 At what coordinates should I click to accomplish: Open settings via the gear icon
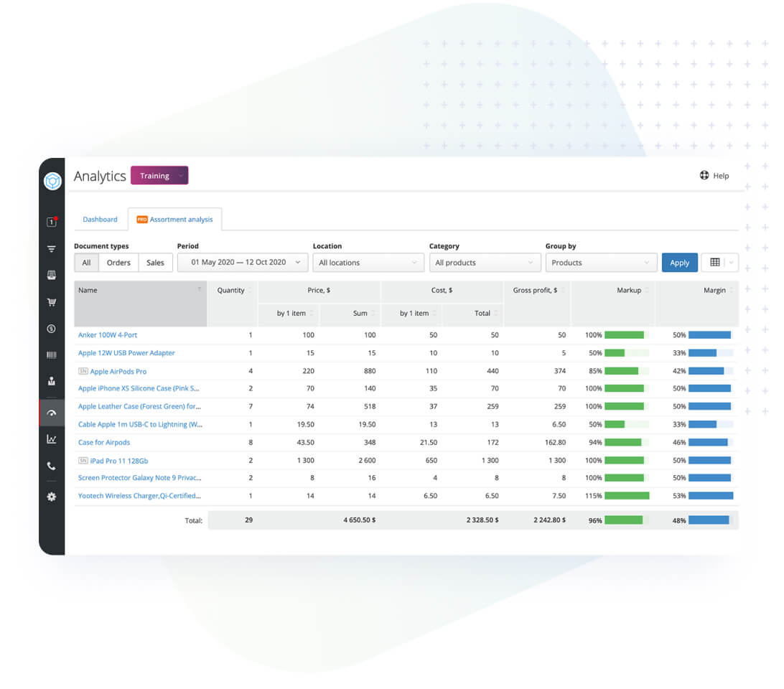tap(52, 497)
